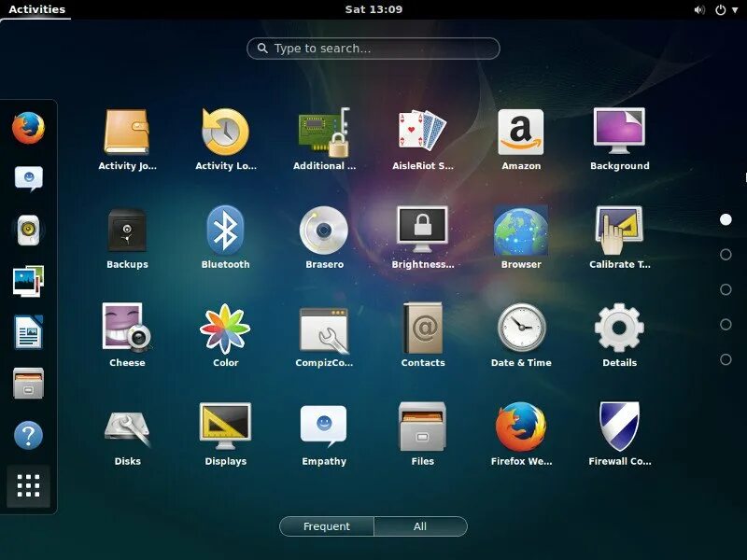This screenshot has width=747, height=560.
Task: Switch to the All tab
Action: 420,526
